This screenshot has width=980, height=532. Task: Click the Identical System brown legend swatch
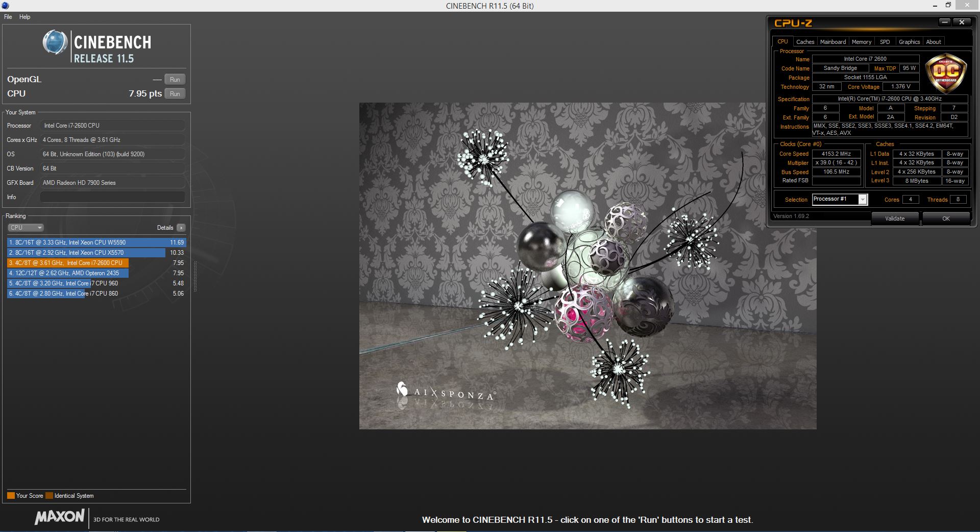[49, 496]
